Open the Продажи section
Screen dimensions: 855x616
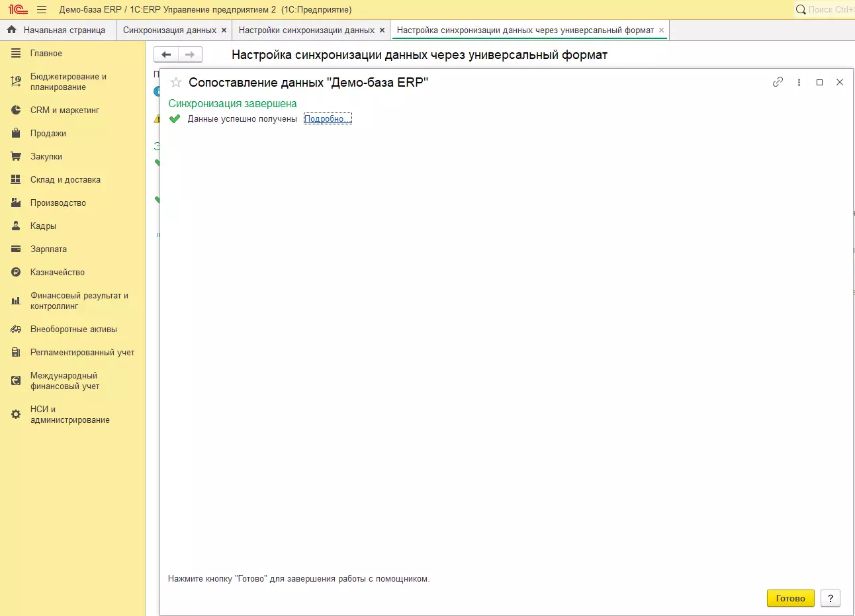48,134
